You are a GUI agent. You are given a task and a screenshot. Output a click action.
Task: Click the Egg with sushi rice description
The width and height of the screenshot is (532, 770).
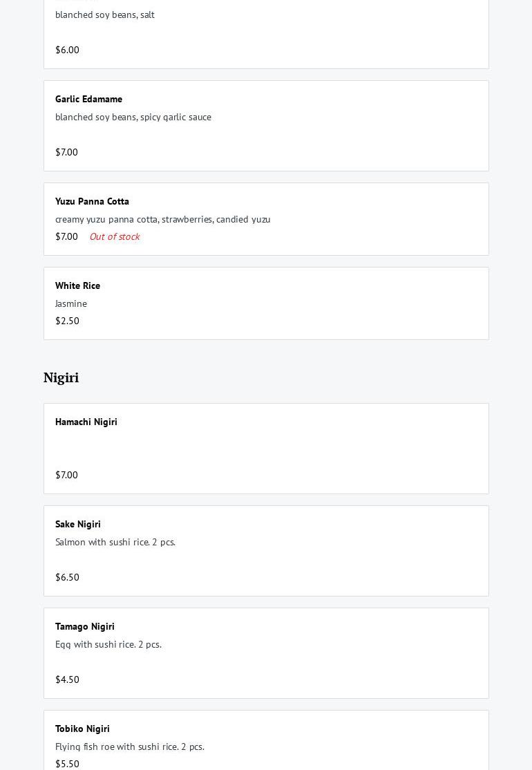click(108, 644)
